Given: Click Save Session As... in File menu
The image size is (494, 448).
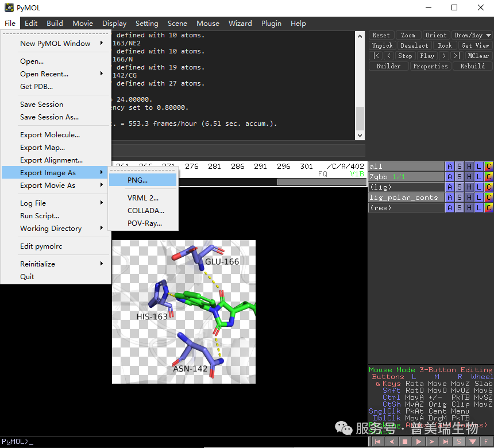Looking at the screenshot, I should point(56,117).
